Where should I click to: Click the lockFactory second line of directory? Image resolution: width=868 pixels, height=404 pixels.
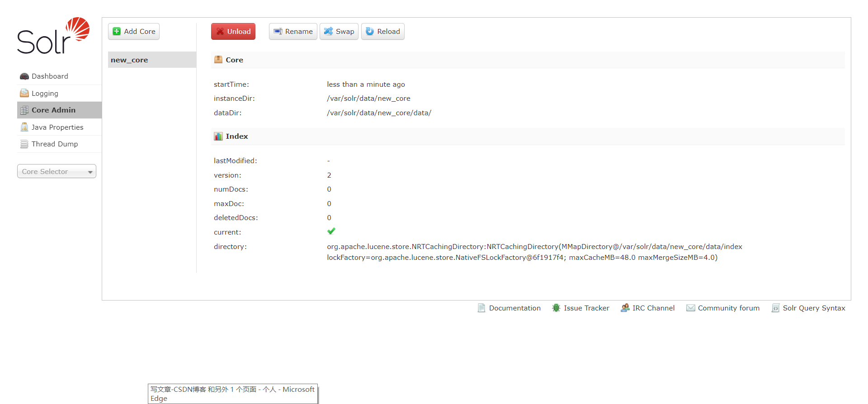(x=522, y=258)
